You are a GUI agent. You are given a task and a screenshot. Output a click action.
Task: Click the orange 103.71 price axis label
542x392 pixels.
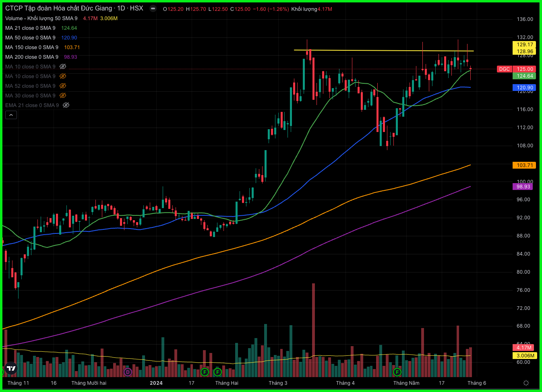525,165
